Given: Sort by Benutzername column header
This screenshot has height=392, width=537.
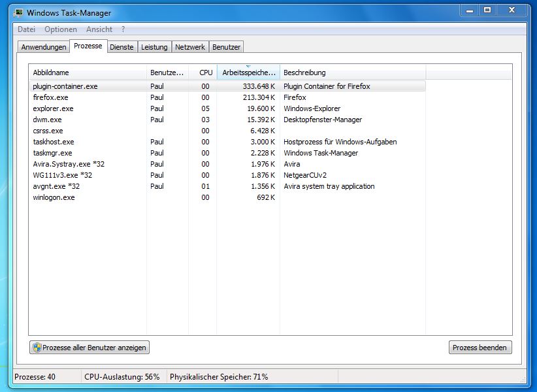Looking at the screenshot, I should point(167,73).
